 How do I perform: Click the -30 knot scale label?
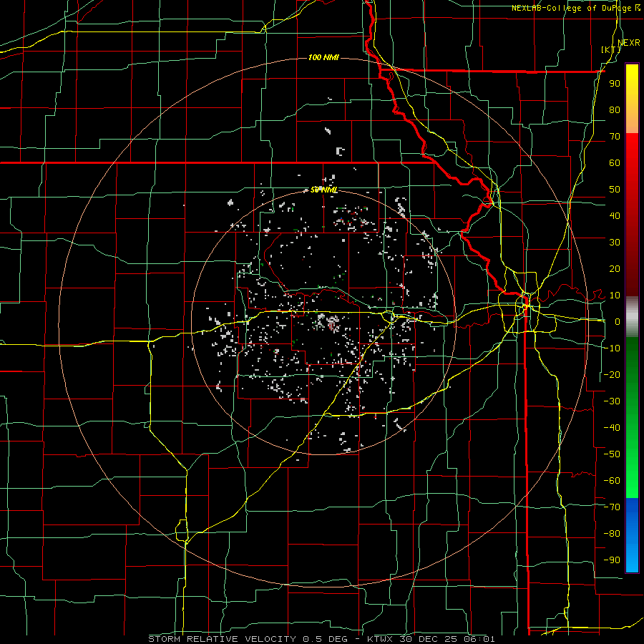(612, 401)
